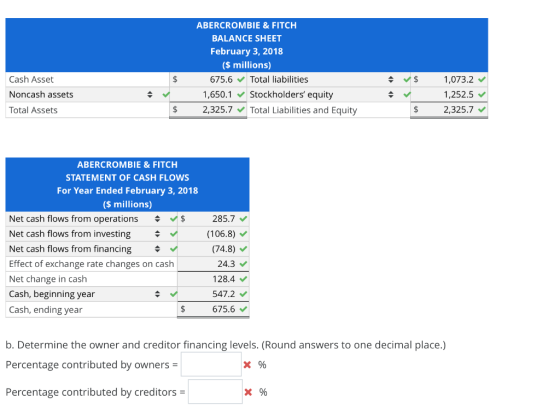Click the investing cash flow amount (106.8)
Screen dimensions: 560x408
click(213, 234)
